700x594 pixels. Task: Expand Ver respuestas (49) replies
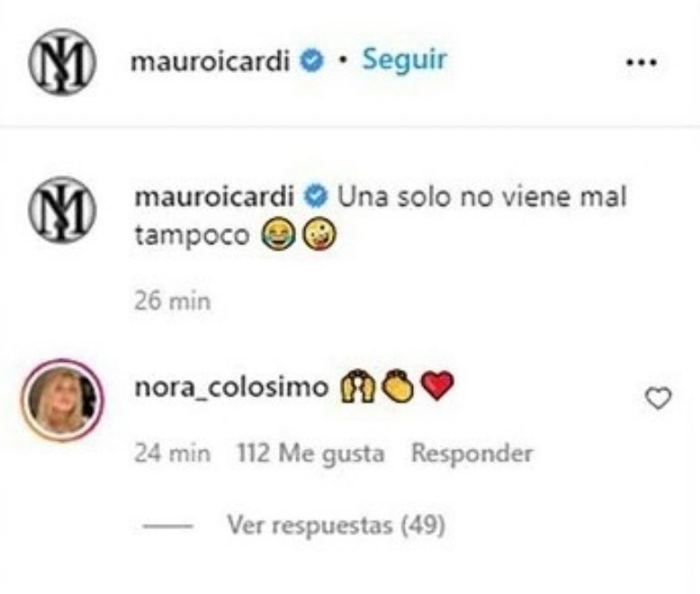[x=336, y=525]
